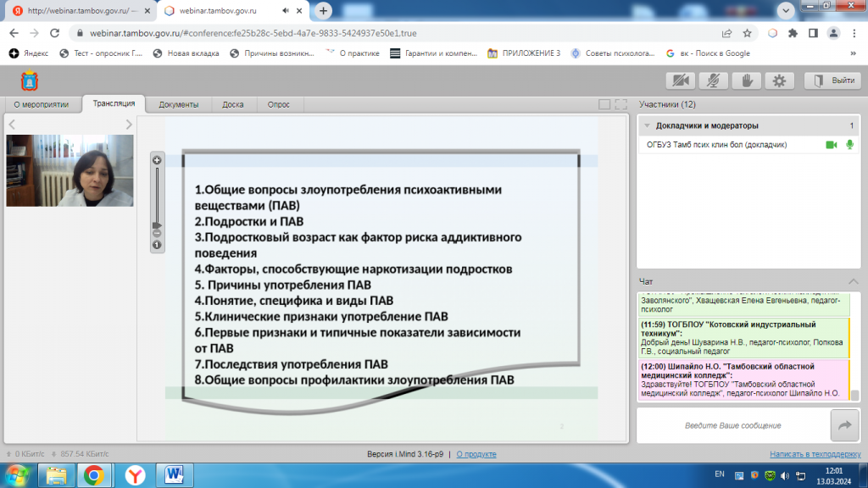This screenshot has width=868, height=488.
Task: Show next video with right arrow
Action: [129, 125]
